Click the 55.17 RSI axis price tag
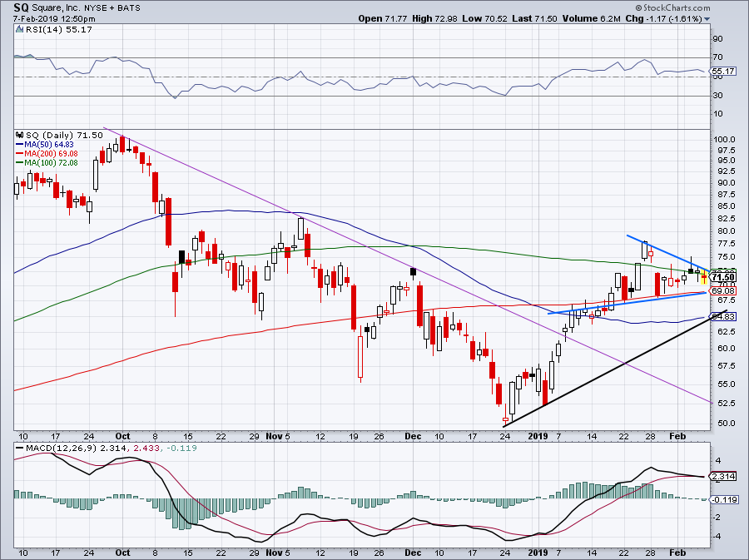Screen dimensions: 749x560 click(x=723, y=72)
